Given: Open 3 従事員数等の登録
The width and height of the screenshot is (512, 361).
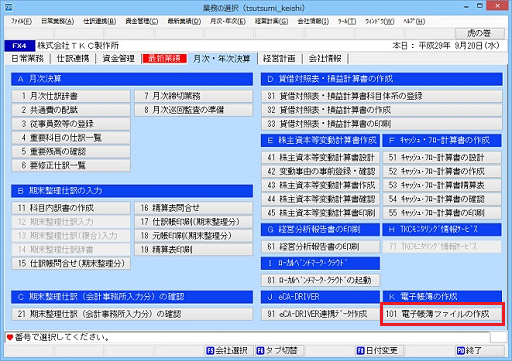Looking at the screenshot, I should click(x=71, y=124).
